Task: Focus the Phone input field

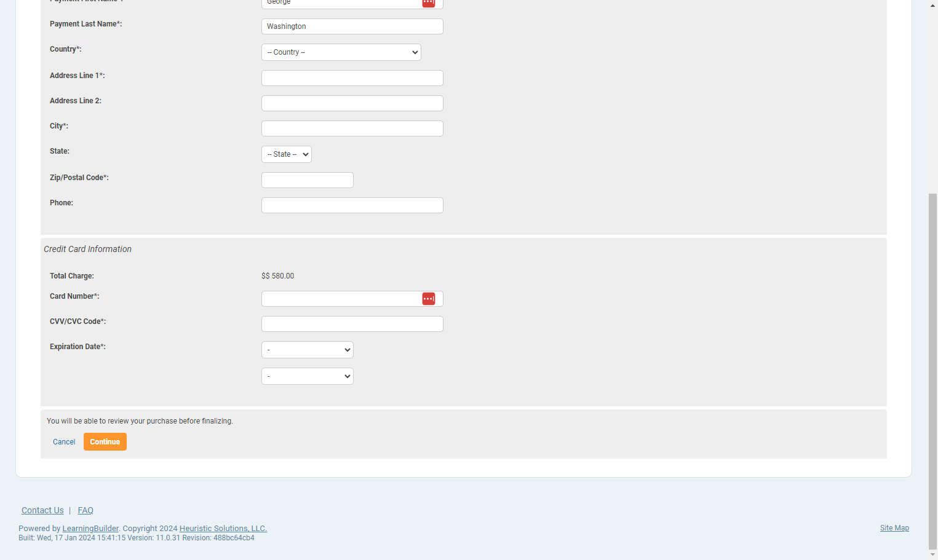Action: pyautogui.click(x=352, y=205)
